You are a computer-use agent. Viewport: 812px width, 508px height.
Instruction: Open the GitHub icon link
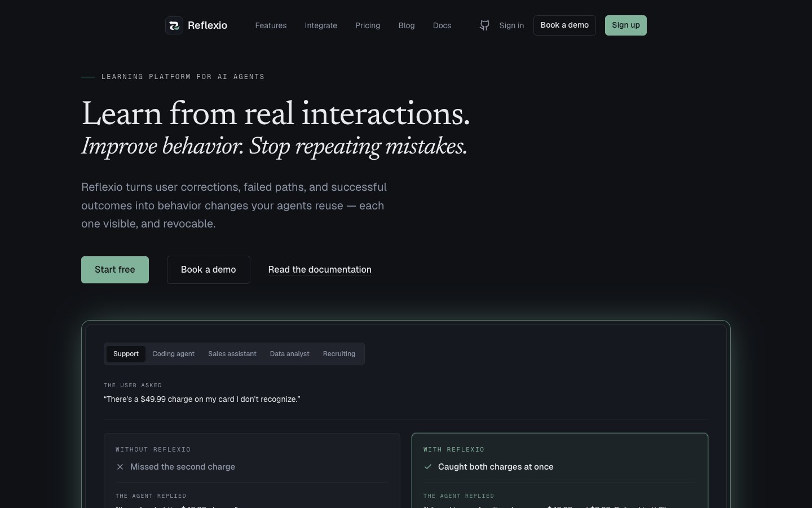484,25
